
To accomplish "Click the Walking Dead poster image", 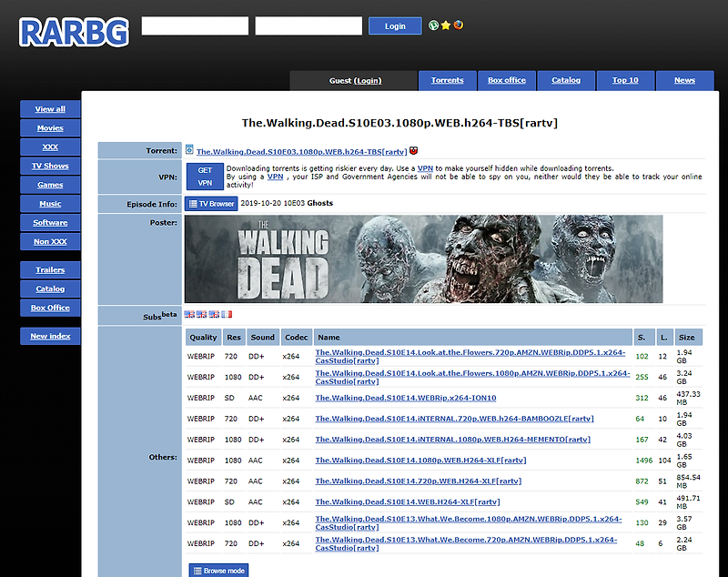I will pos(423,259).
